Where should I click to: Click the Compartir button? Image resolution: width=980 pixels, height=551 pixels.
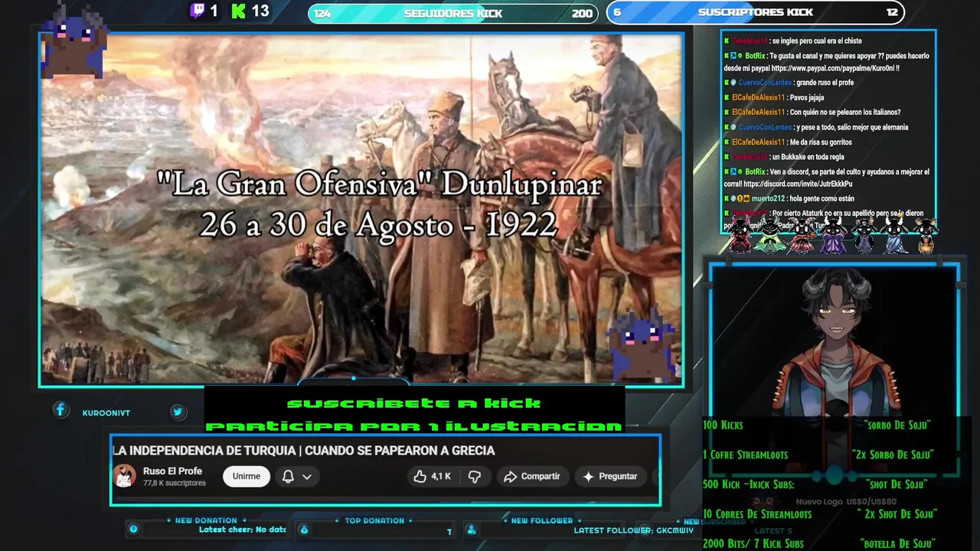[x=532, y=476]
